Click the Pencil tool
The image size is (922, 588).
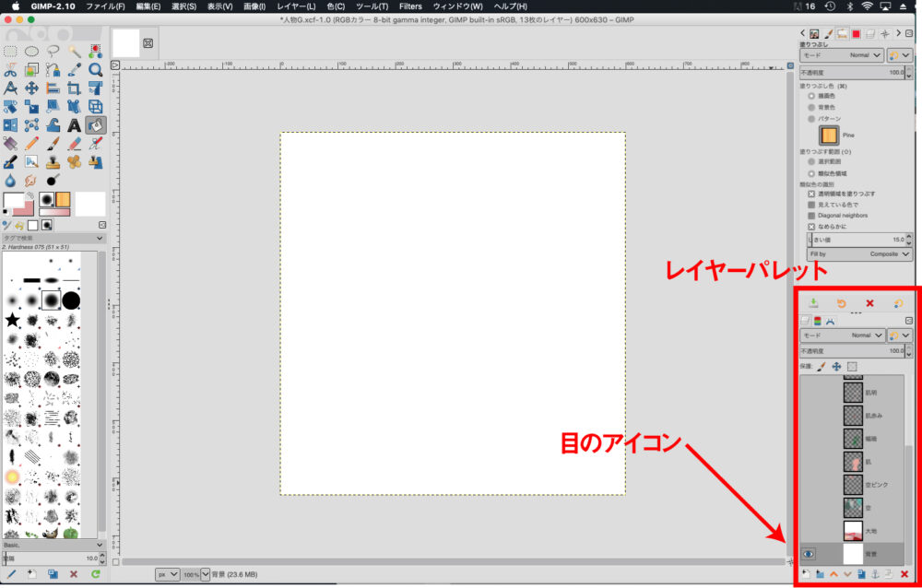pyautogui.click(x=31, y=144)
